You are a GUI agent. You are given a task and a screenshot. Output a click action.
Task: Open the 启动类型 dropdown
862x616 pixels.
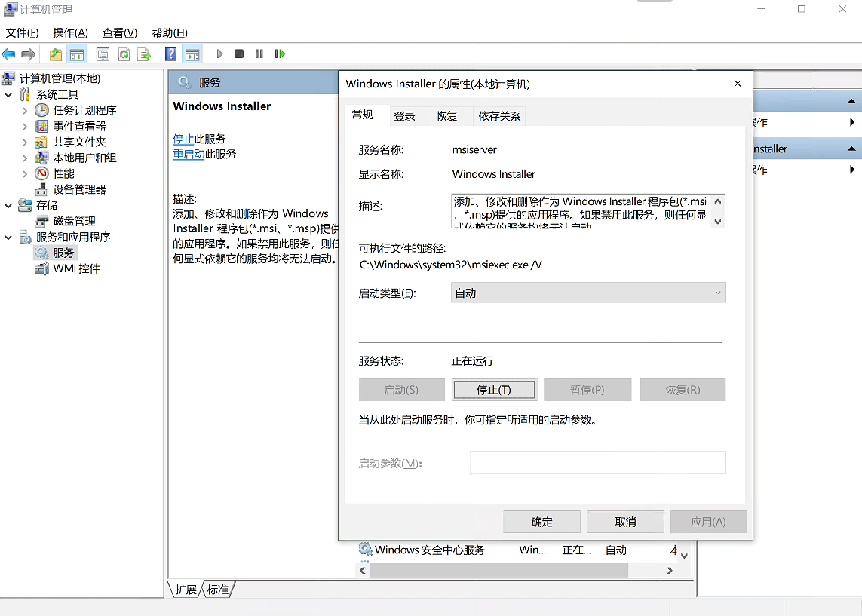588,293
